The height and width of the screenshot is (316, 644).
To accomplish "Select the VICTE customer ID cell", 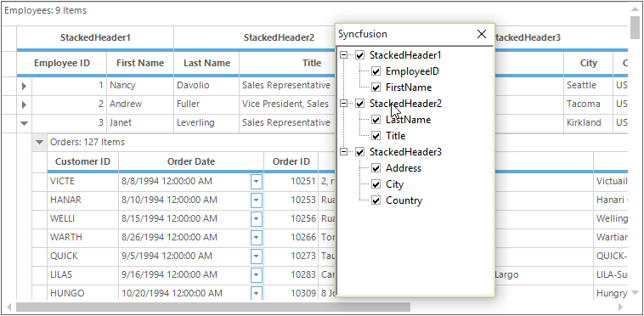I will pos(82,181).
